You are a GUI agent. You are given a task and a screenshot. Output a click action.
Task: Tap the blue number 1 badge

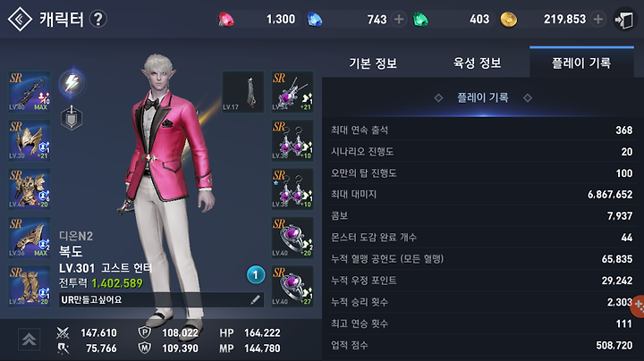pos(256,275)
